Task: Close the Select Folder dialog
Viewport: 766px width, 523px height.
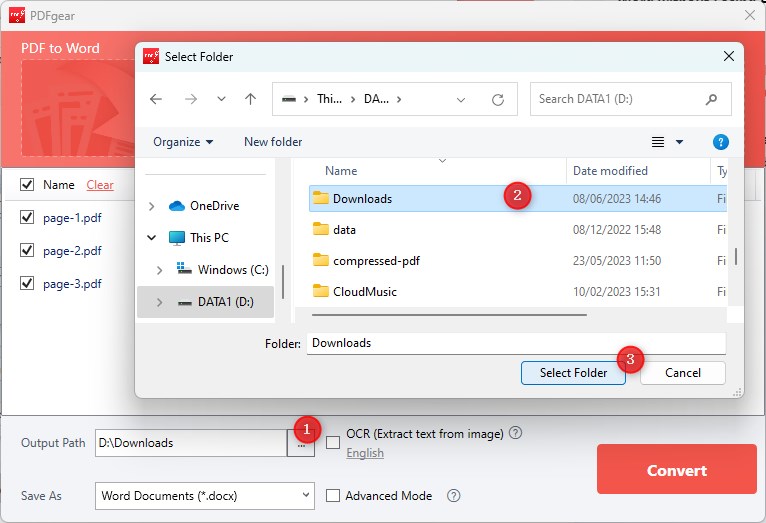Action: [728, 57]
